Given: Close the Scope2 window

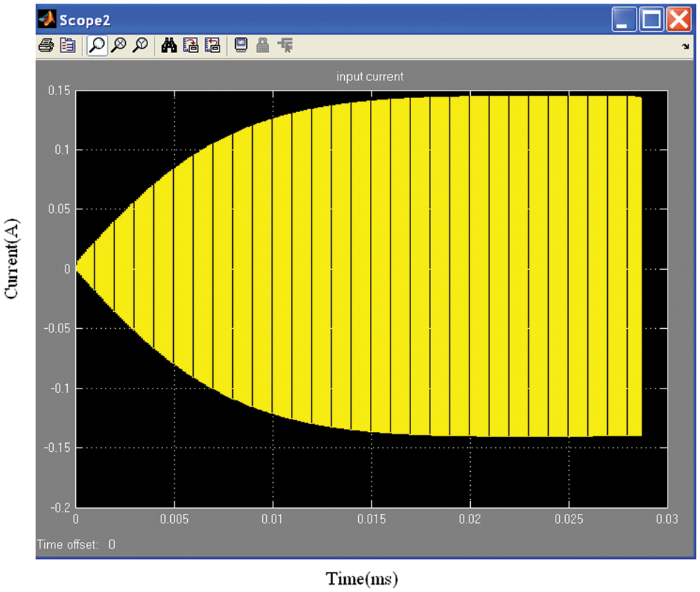Looking at the screenshot, I should 678,20.
